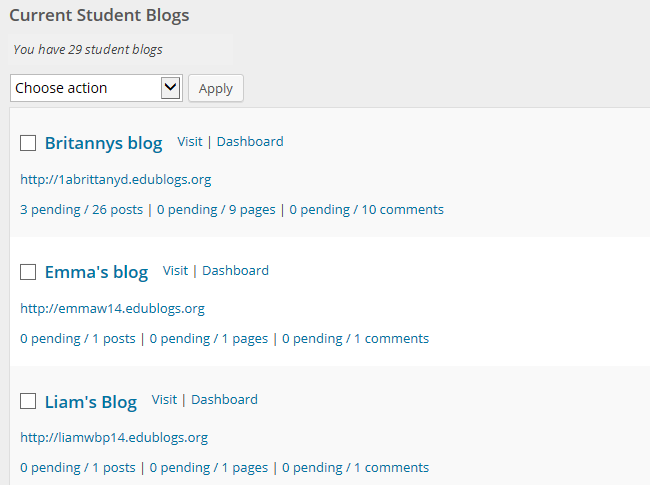Open Britannys 0 pending / 9 pages

[x=215, y=210]
